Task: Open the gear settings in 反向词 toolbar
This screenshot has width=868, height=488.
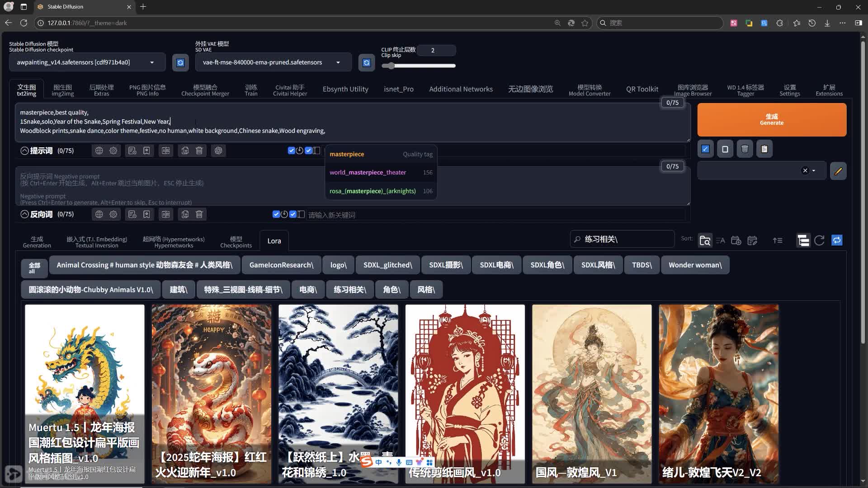Action: pos(113,214)
